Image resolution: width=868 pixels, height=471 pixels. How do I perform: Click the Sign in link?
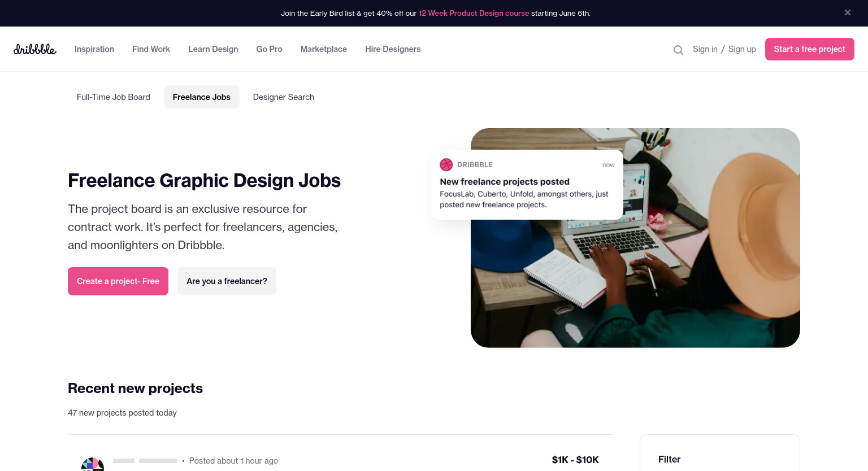[705, 49]
